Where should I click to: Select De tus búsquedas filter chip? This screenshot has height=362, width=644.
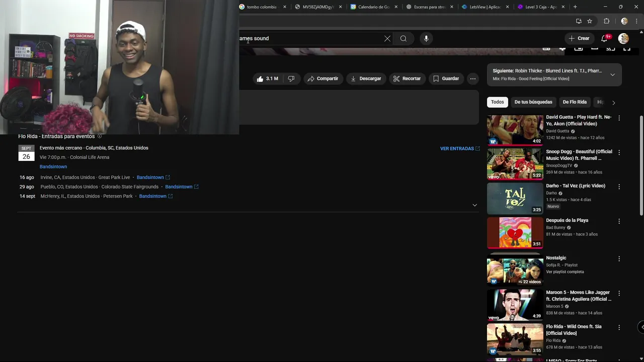point(533,102)
